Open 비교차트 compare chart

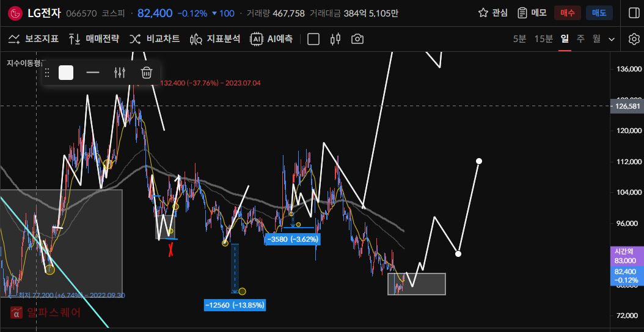(x=155, y=39)
